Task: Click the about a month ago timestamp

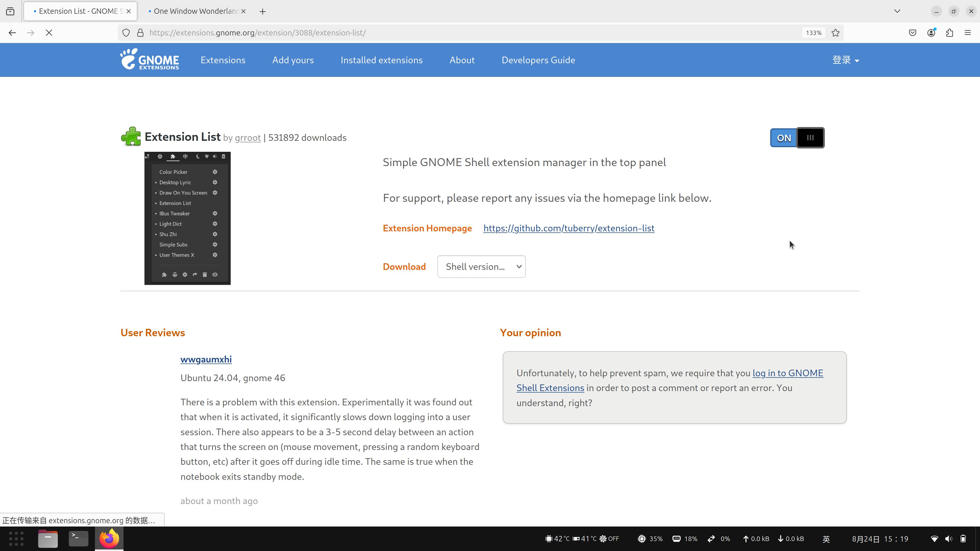Action: coord(219,501)
